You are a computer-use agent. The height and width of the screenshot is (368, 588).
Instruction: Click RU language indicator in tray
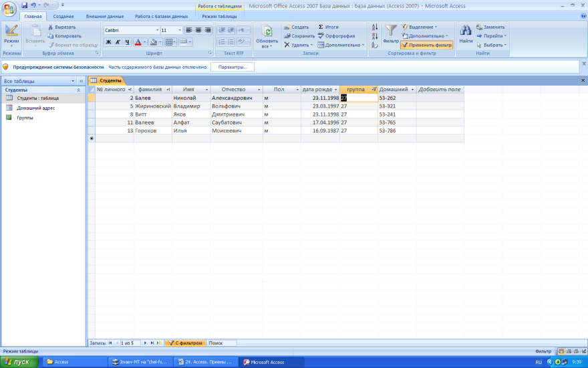(539, 363)
